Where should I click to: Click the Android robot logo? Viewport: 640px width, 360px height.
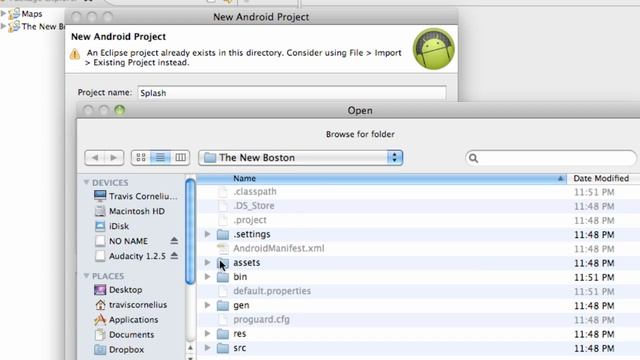pos(433,49)
